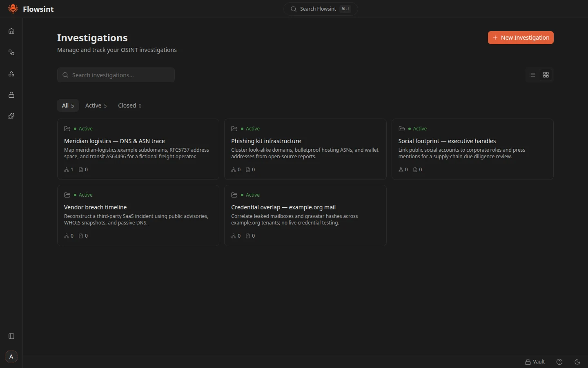Click the Flowsint logo icon
The width and height of the screenshot is (588, 368).
(13, 9)
